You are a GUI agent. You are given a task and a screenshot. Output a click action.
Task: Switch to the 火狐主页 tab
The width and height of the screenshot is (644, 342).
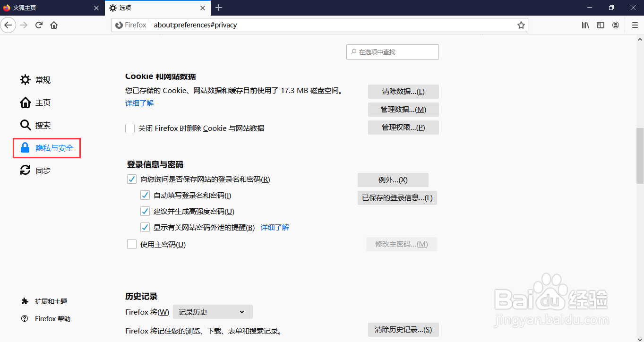click(x=52, y=8)
